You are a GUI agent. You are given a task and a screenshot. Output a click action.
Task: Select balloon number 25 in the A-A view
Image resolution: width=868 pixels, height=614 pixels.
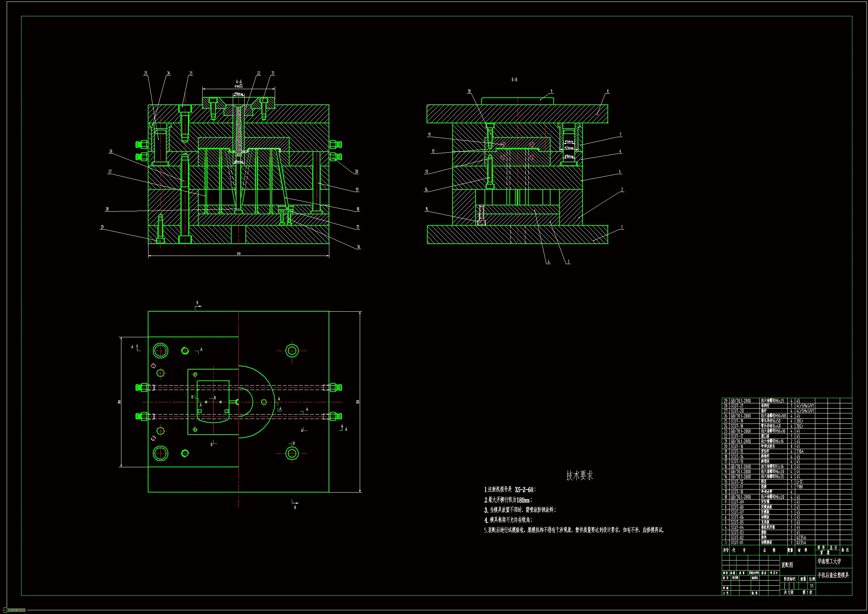click(146, 74)
